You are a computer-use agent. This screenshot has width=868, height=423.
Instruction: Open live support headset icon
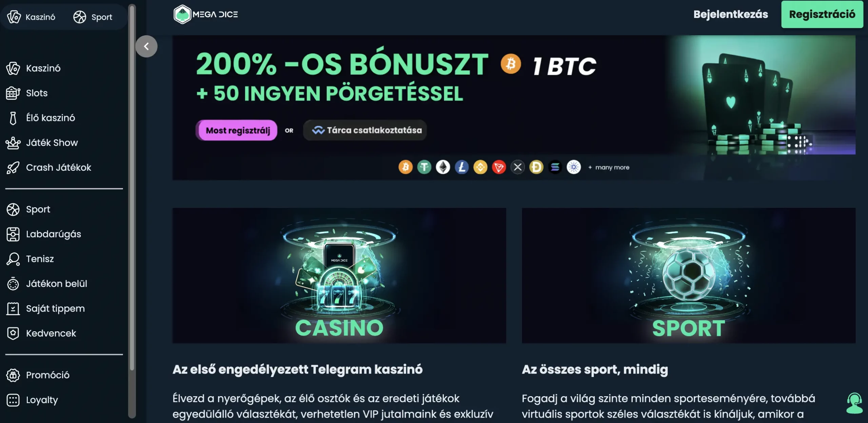pos(854,403)
